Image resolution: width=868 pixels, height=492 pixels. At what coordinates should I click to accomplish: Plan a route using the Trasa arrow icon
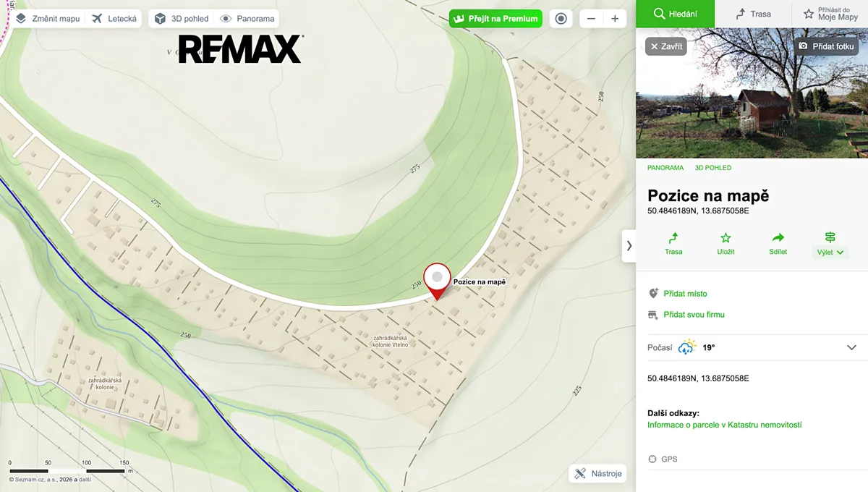(673, 244)
